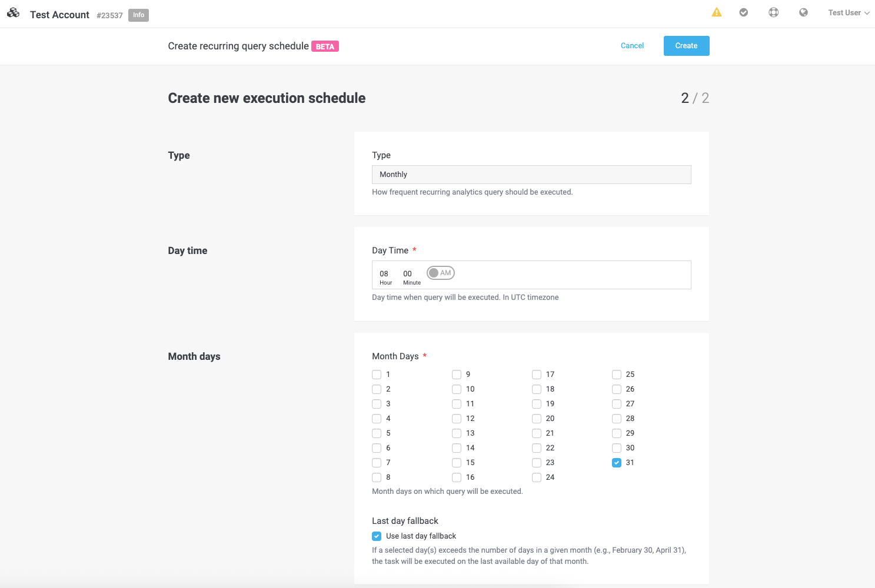Screen dimensions: 875x588
Task: Open the Test User dropdown menu
Action: pos(848,12)
